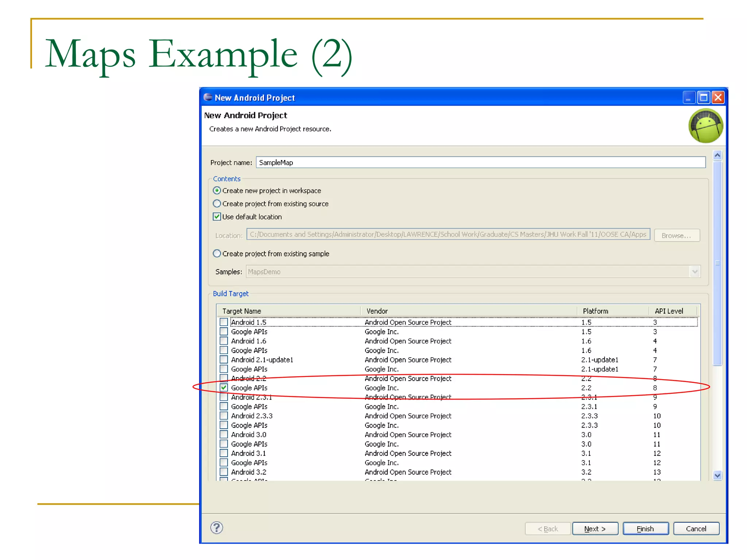Minimize the New Android Project dialog
This screenshot has height=560, width=747.
[x=689, y=97]
